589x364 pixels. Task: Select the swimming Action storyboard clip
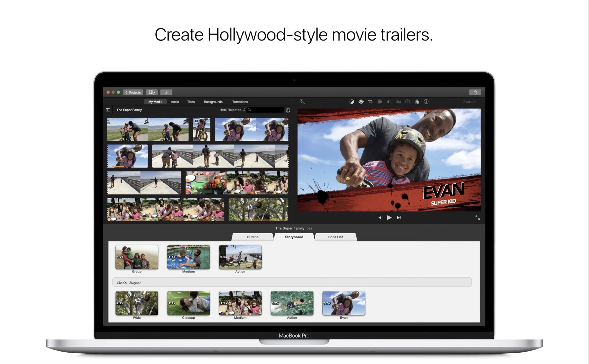click(x=292, y=303)
